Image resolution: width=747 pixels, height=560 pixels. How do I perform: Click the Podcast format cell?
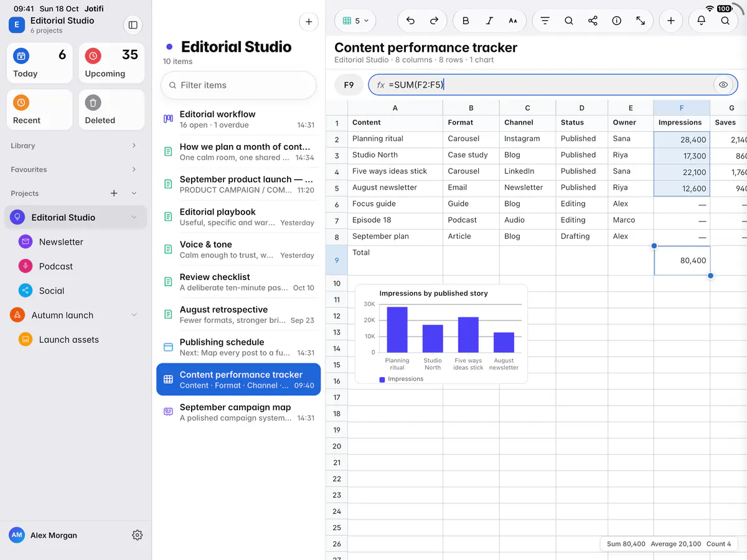coord(471,220)
